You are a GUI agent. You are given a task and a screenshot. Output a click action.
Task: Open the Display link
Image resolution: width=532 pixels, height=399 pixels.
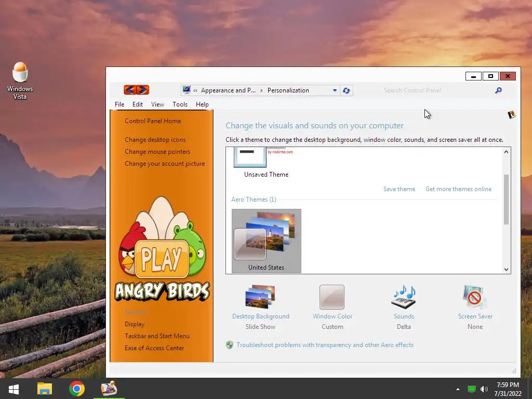(x=135, y=324)
